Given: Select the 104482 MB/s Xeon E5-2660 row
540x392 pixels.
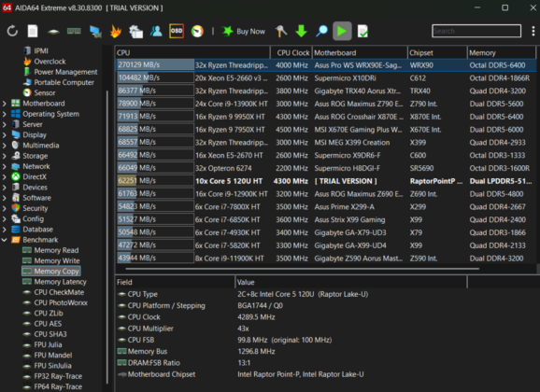Looking at the screenshot, I should (x=325, y=78).
